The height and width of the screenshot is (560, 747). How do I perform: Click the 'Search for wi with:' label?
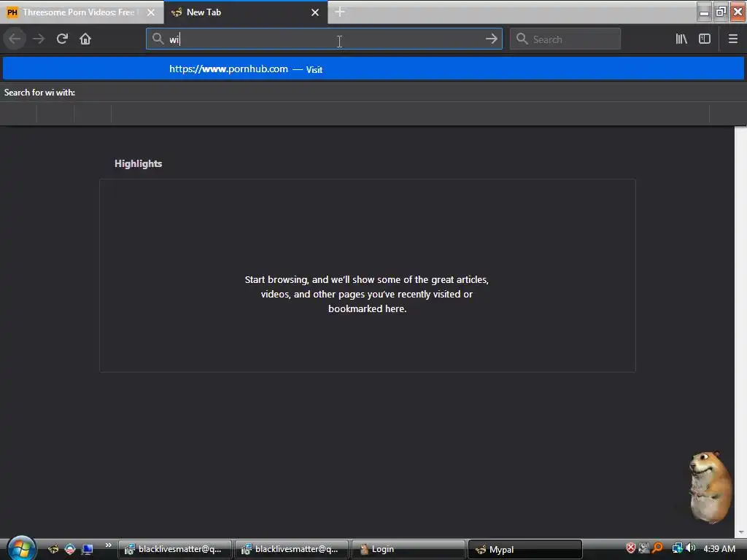click(39, 93)
